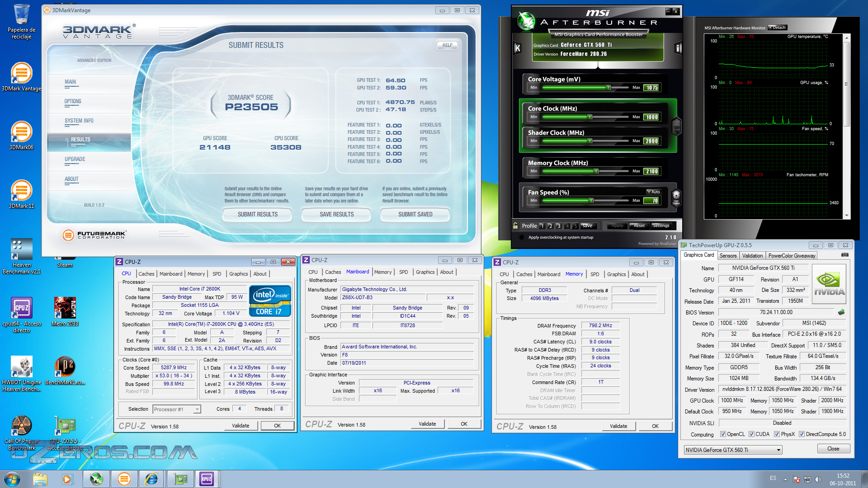
Task: Click Close in the GPU-Z window
Action: [833, 449]
